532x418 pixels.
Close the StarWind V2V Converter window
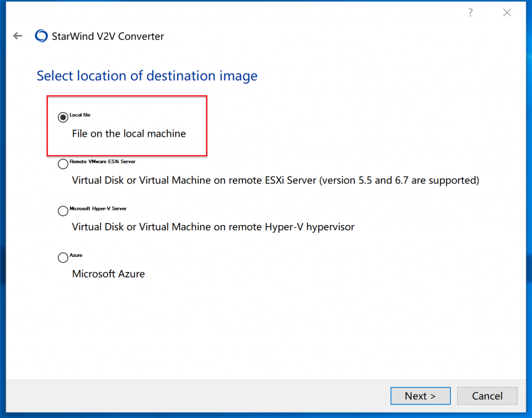pyautogui.click(x=507, y=12)
